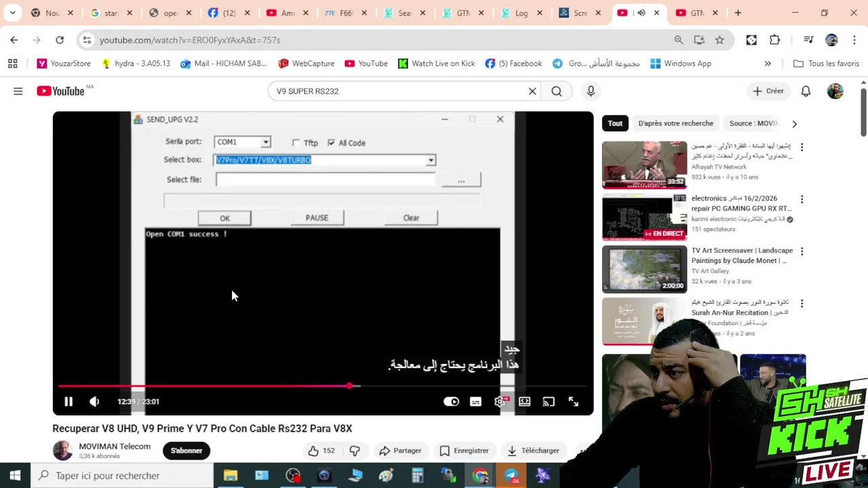Image resolution: width=868 pixels, height=488 pixels.
Task: Click the progress bar scrubber handle
Action: click(x=349, y=386)
